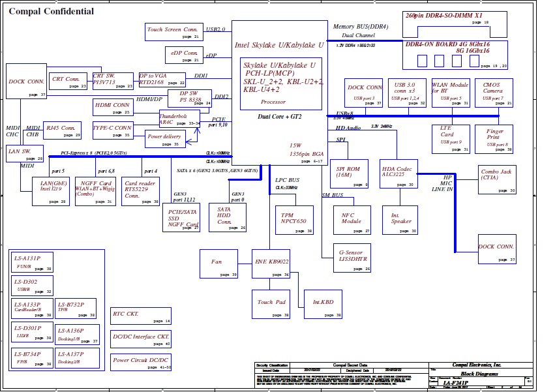Click the Int. Speaker block

(x=400, y=220)
